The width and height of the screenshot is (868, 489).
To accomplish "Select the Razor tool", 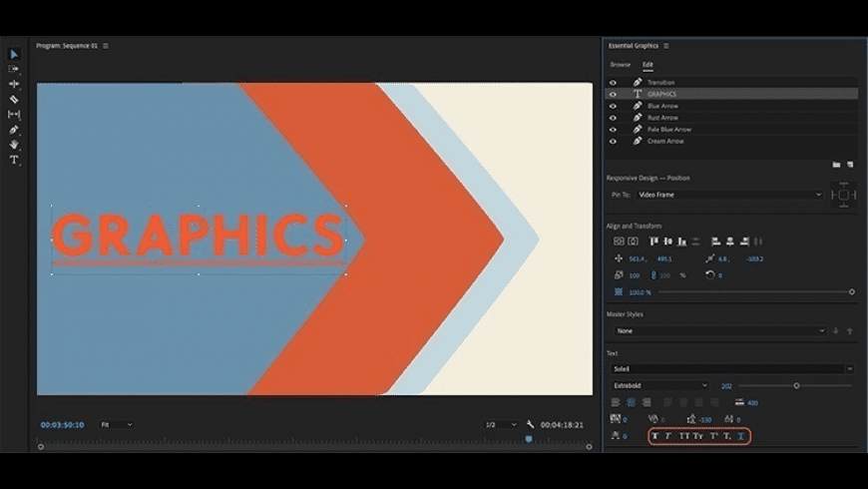I will [14, 100].
